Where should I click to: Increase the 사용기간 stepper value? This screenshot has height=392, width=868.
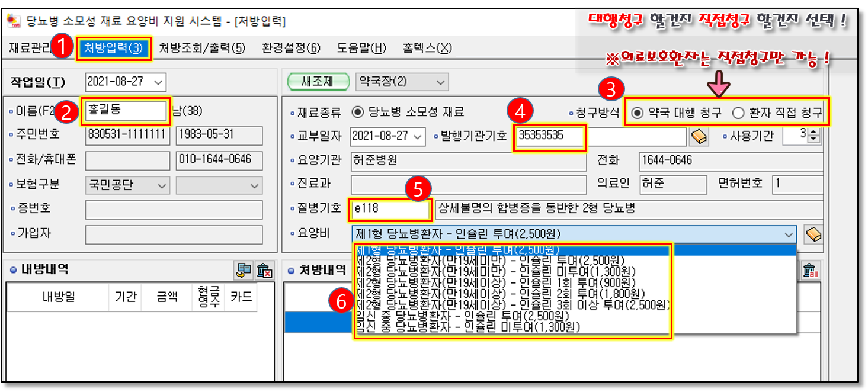[x=813, y=133]
